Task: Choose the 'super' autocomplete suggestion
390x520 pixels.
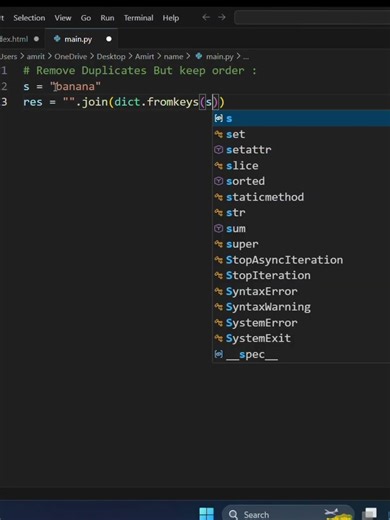Action: [x=301, y=244]
